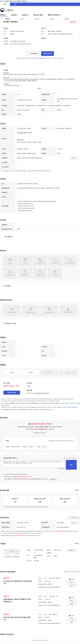Select the 근무조건 section tab
Viewport: 80px width, 644px height.
click(22, 19)
